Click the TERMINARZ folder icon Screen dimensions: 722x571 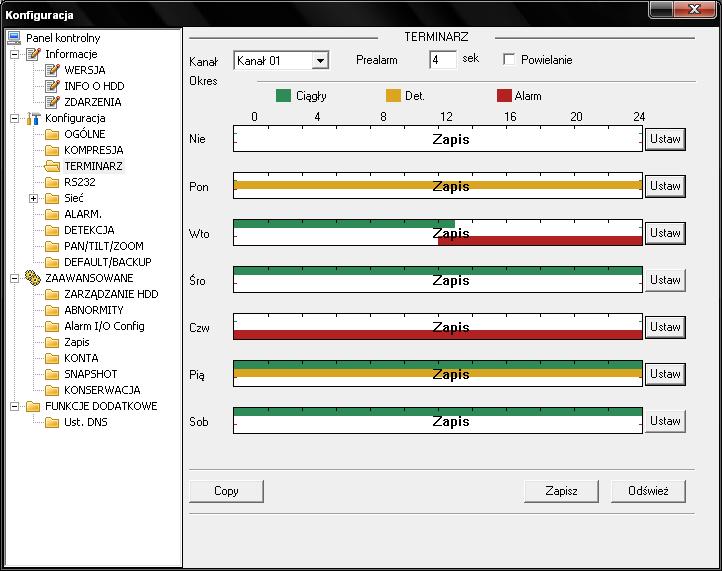[52, 166]
